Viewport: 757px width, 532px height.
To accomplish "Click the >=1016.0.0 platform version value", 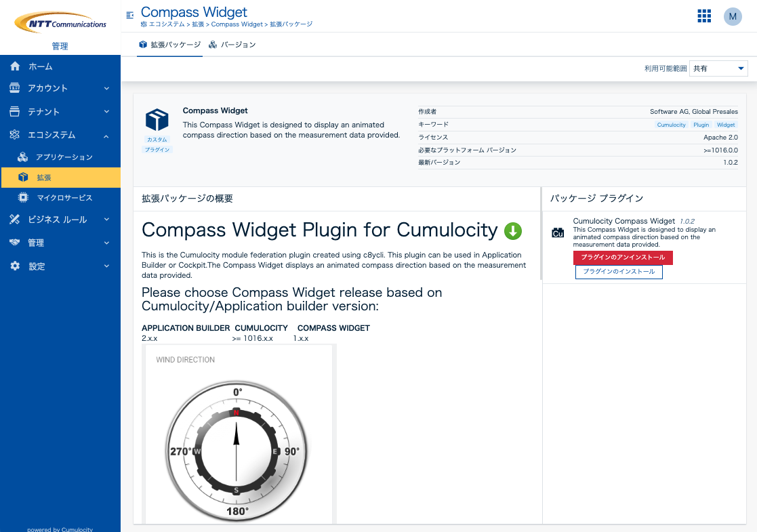I will (720, 150).
